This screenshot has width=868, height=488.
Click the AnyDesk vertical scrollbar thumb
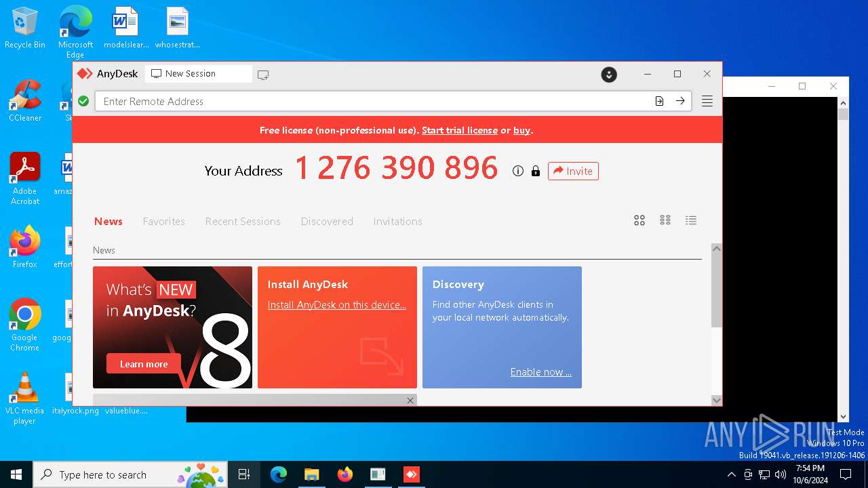716,291
